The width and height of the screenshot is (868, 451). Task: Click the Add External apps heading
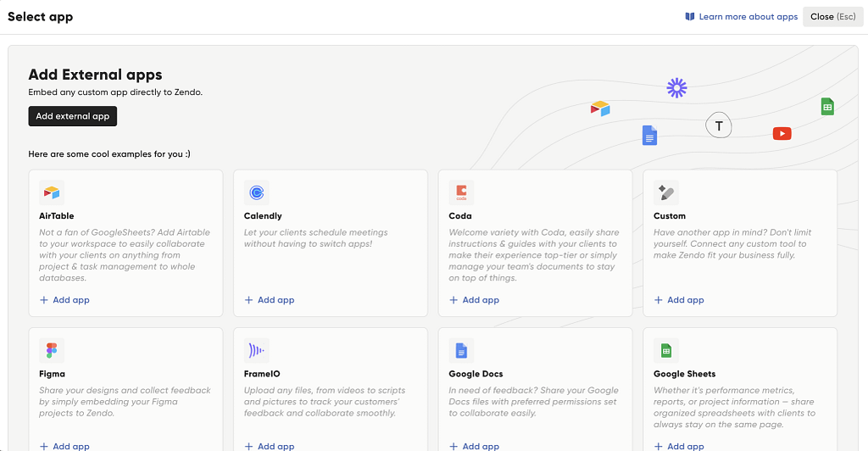[x=95, y=75]
